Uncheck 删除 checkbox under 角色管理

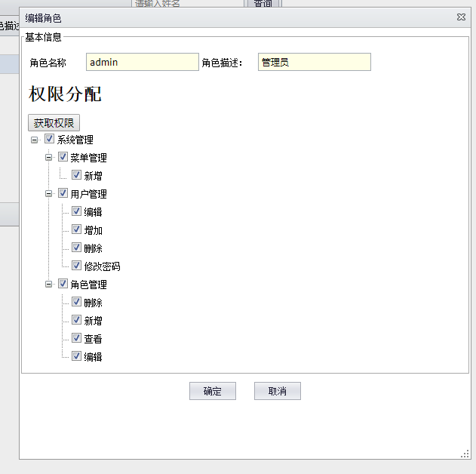coord(76,302)
